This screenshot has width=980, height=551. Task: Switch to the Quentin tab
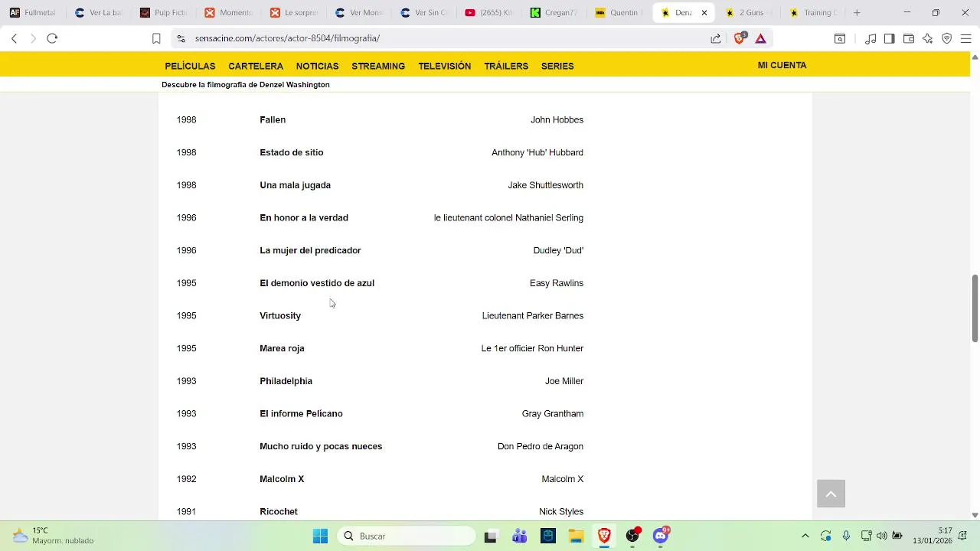[x=621, y=12]
